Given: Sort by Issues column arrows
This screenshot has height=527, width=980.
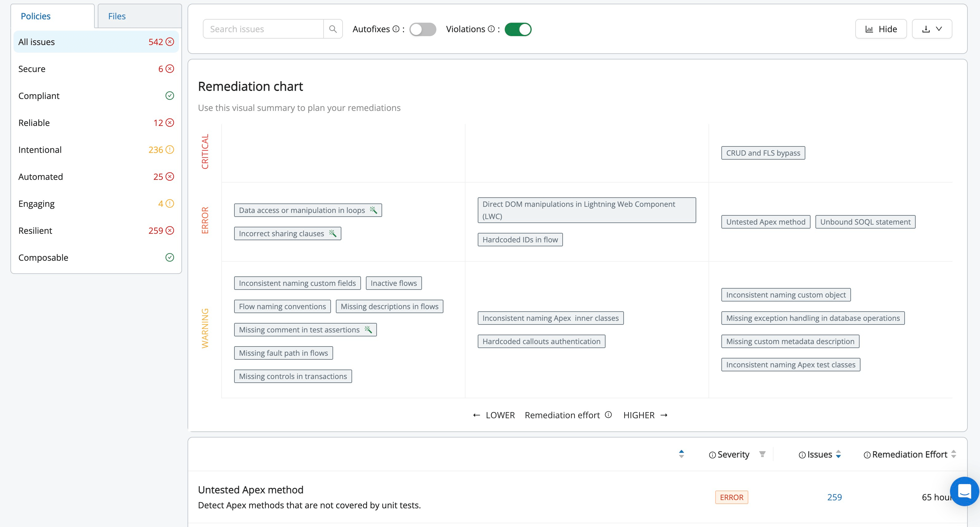Looking at the screenshot, I should 838,454.
